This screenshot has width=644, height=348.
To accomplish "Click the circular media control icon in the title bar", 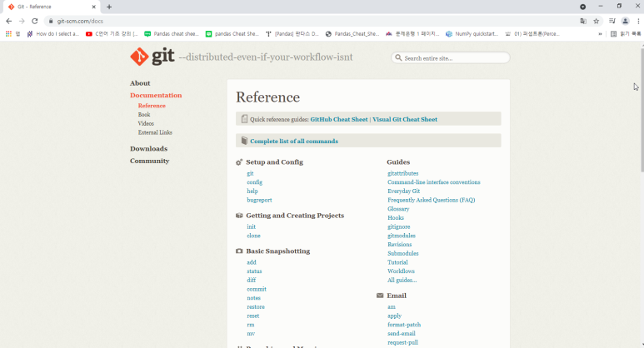I will pyautogui.click(x=583, y=7).
